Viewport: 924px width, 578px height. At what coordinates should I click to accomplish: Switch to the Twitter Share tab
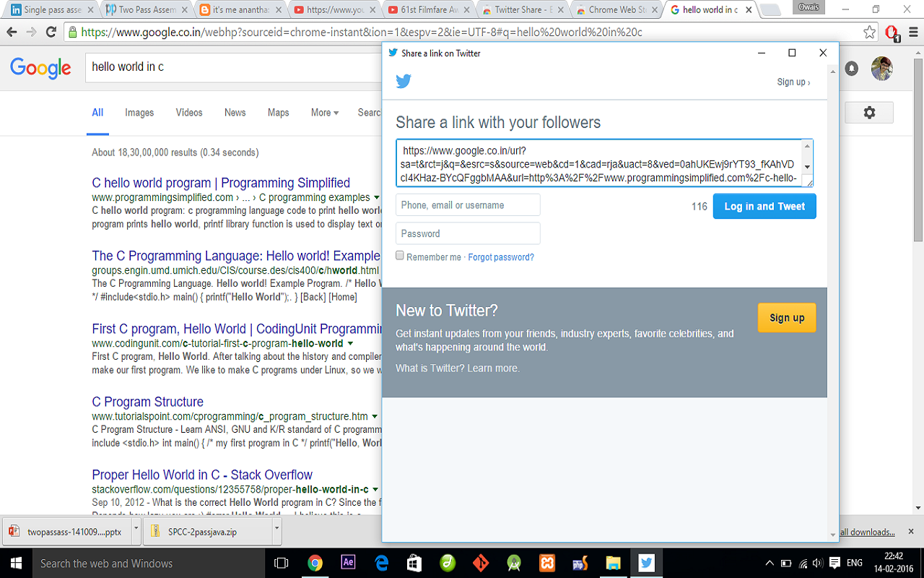(x=523, y=10)
